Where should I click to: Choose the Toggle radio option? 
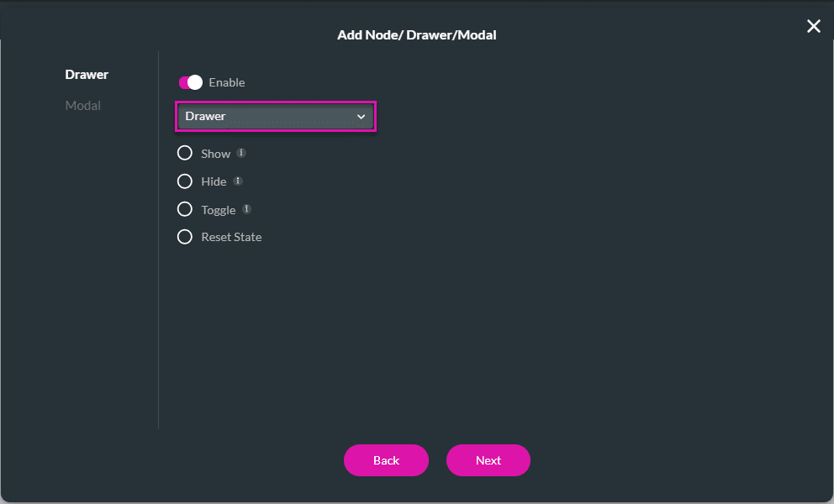click(185, 209)
